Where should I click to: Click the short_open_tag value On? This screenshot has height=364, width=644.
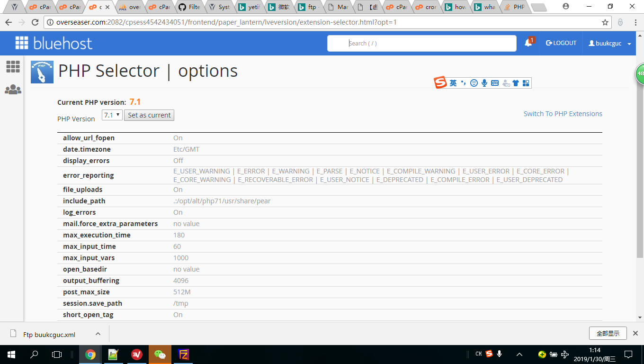(178, 315)
